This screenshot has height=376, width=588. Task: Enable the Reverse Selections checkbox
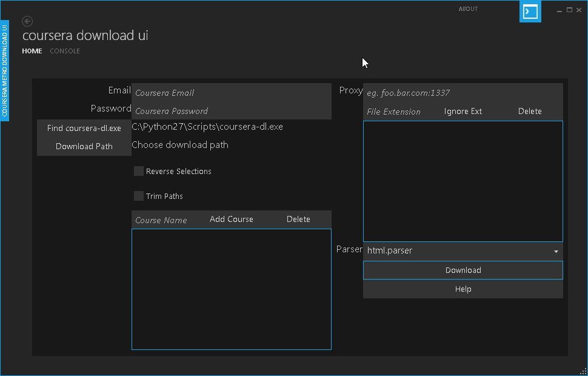pyautogui.click(x=139, y=171)
